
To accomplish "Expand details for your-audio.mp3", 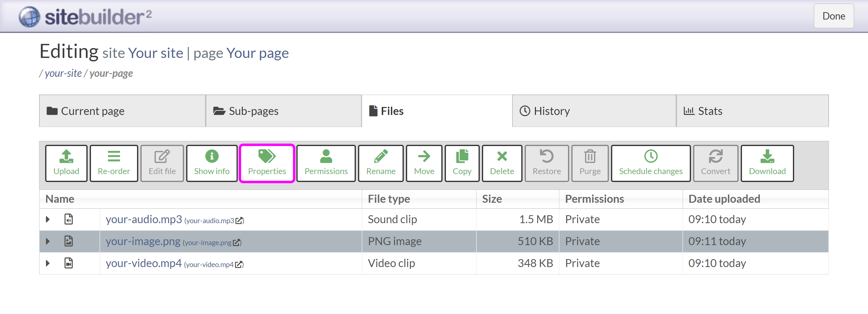I will pyautogui.click(x=48, y=219).
